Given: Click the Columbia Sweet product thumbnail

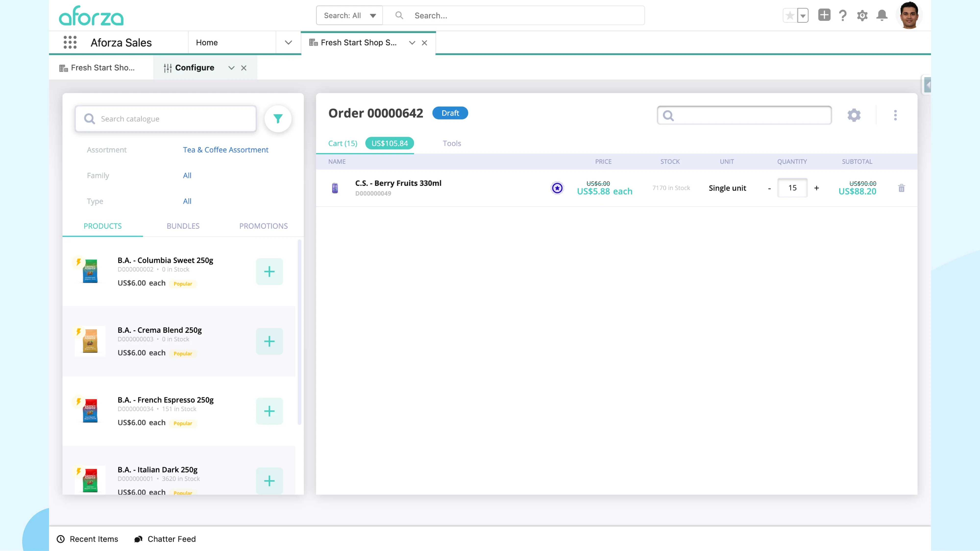Looking at the screenshot, I should click(90, 271).
